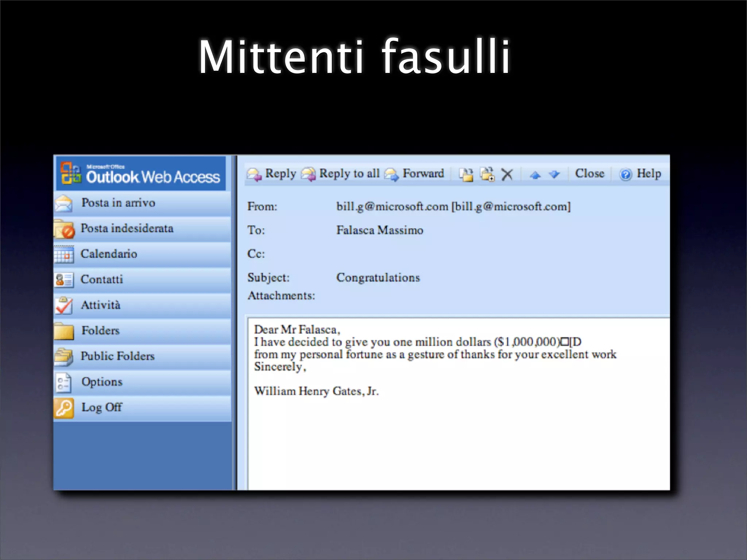
Task: Open Posta in arrivo inbox
Action: (118, 203)
